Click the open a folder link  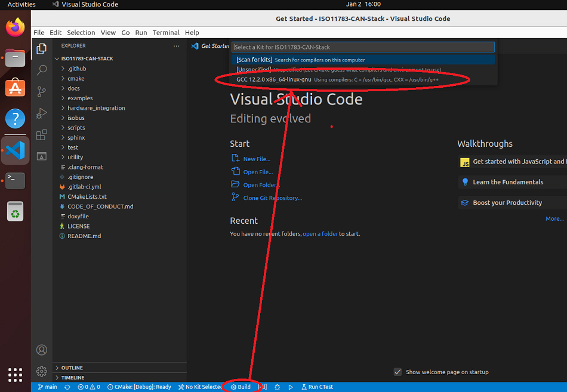pos(320,234)
